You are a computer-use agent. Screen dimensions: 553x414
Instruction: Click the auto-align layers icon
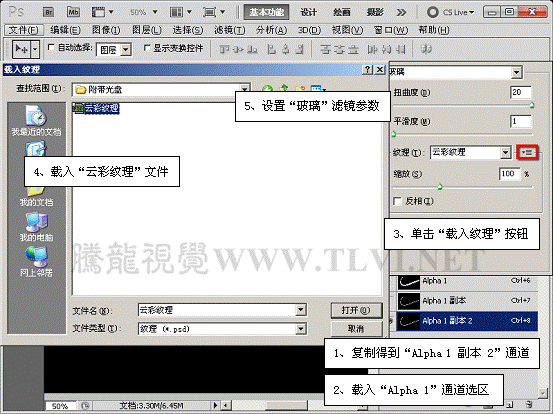pos(426,49)
